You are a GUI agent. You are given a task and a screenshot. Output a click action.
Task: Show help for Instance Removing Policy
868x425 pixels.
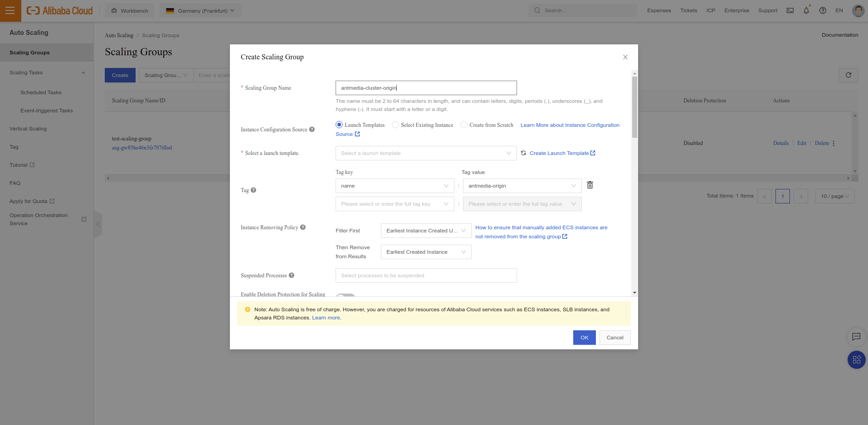tap(303, 227)
